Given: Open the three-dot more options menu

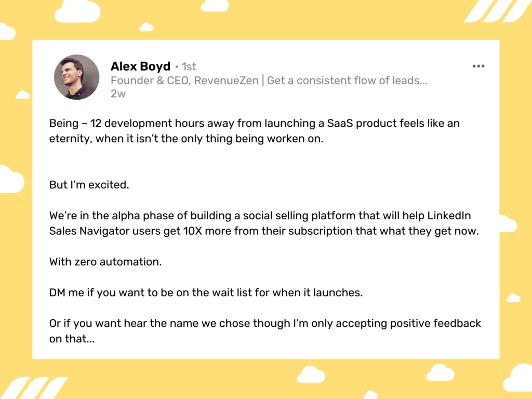Looking at the screenshot, I should pos(478,66).
